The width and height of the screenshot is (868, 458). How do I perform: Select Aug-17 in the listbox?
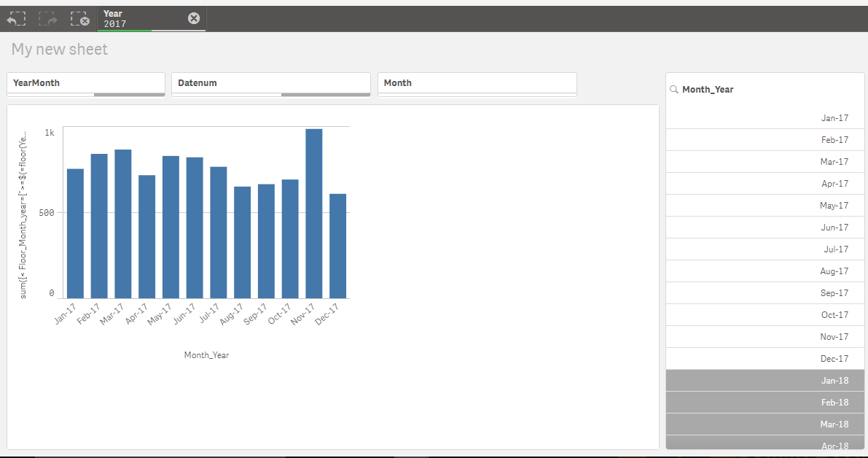click(x=765, y=271)
